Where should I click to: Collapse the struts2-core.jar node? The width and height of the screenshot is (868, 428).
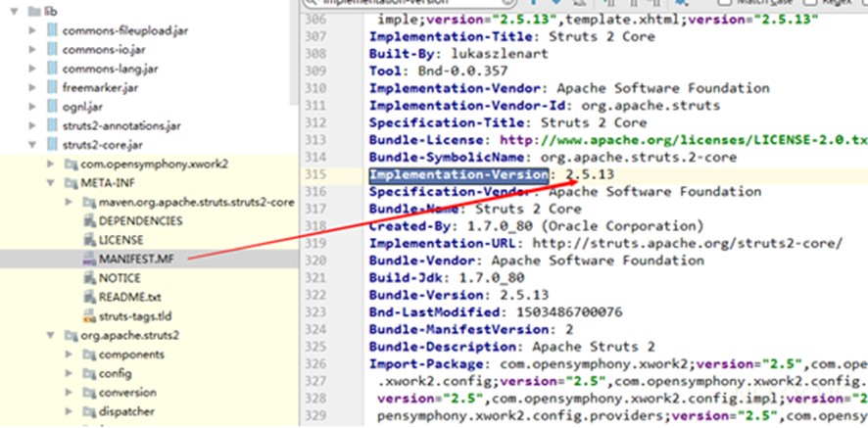[x=34, y=145]
